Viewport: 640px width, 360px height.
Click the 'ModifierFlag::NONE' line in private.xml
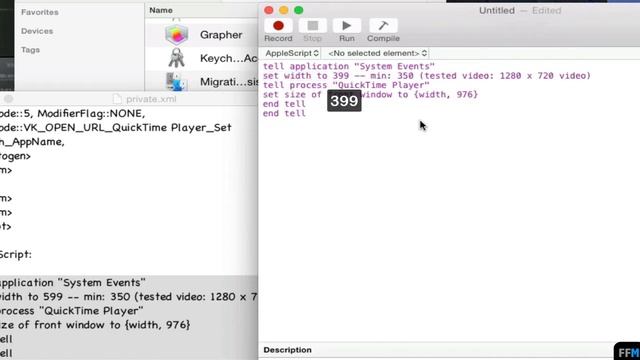[73, 113]
